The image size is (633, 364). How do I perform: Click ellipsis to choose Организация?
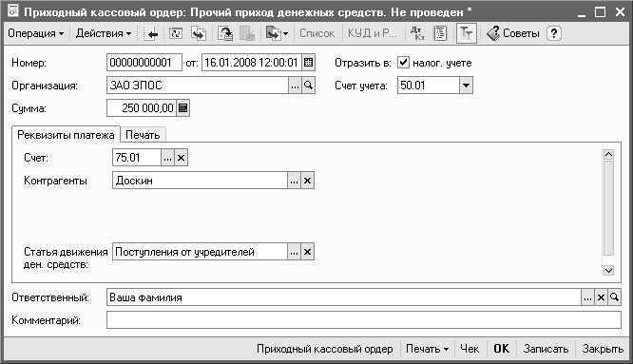[x=295, y=86]
